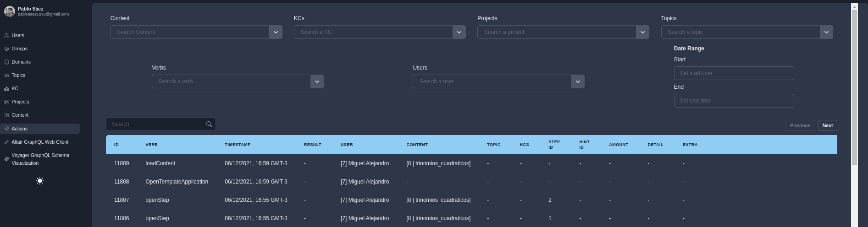Viewport: 868px width, 227px height.
Task: Click the Actions icon in sidebar
Action: point(6,129)
